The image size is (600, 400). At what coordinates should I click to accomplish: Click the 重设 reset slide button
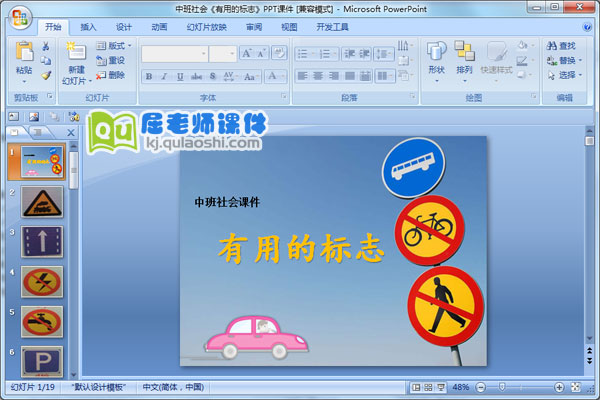point(111,60)
